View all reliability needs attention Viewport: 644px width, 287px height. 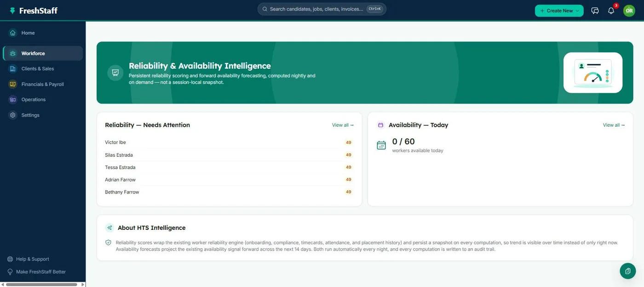[x=343, y=125]
